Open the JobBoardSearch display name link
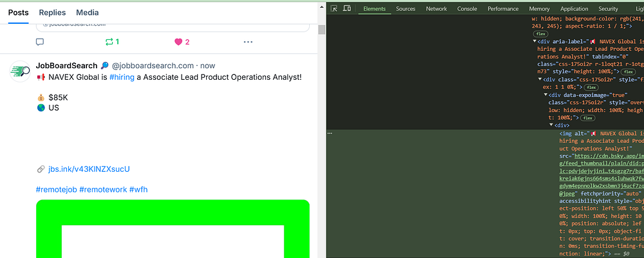The height and width of the screenshot is (258, 644). point(66,66)
